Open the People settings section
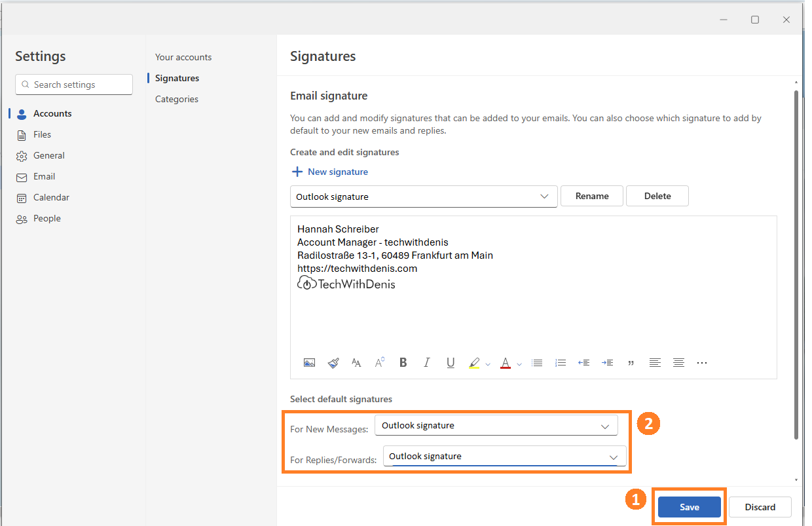This screenshot has width=812, height=526. [x=46, y=218]
